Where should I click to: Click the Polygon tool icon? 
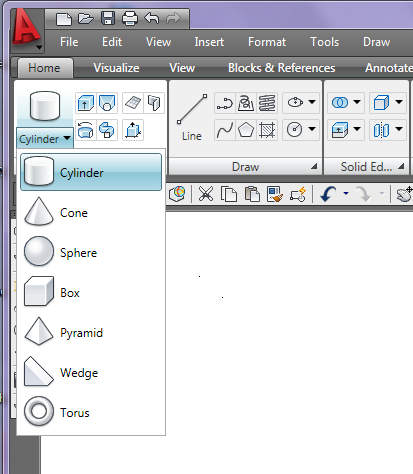[x=246, y=130]
